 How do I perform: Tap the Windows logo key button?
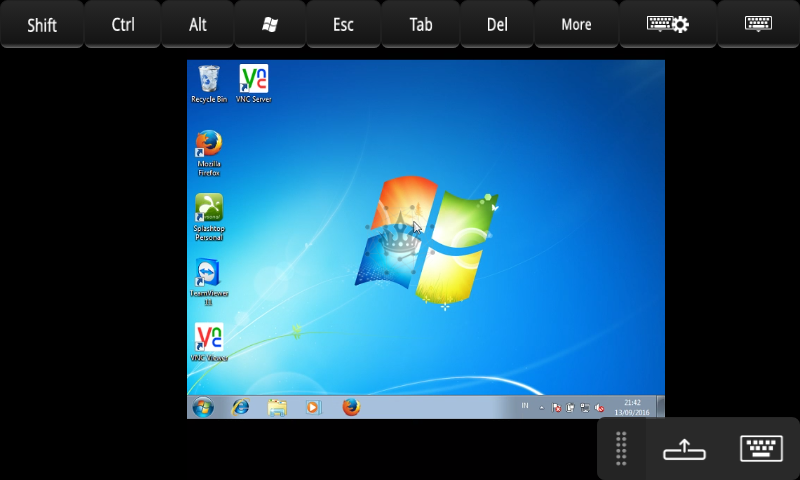tap(270, 24)
